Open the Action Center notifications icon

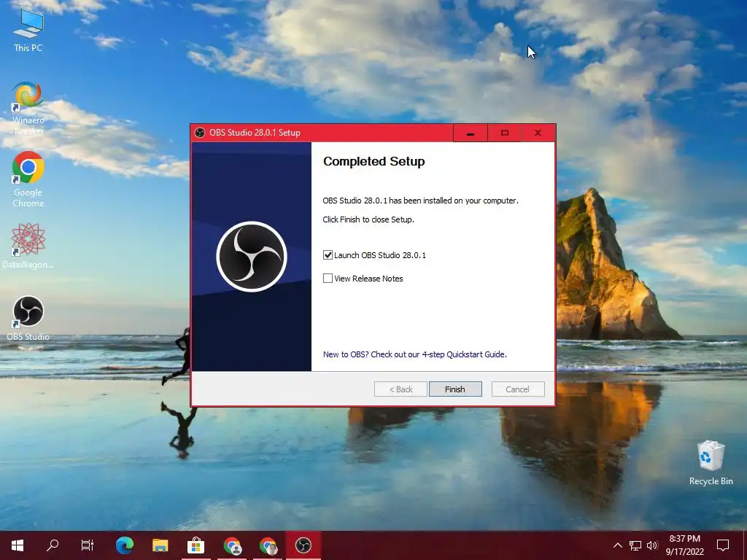[x=723, y=545]
